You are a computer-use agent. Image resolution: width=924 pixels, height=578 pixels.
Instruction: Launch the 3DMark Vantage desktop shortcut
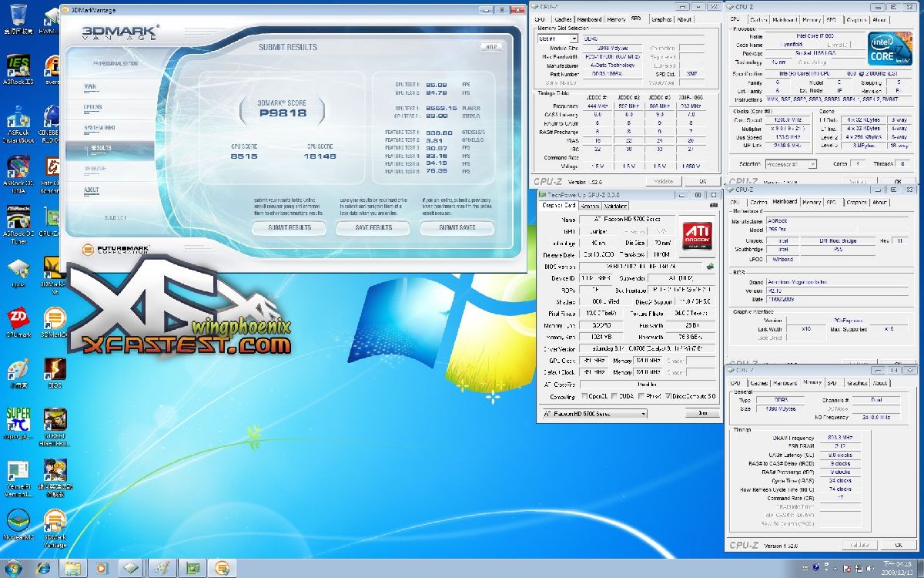(54, 529)
